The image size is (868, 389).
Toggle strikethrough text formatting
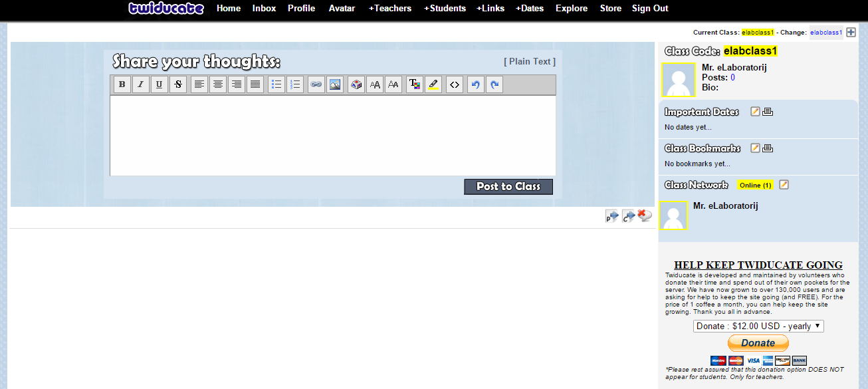coord(178,84)
